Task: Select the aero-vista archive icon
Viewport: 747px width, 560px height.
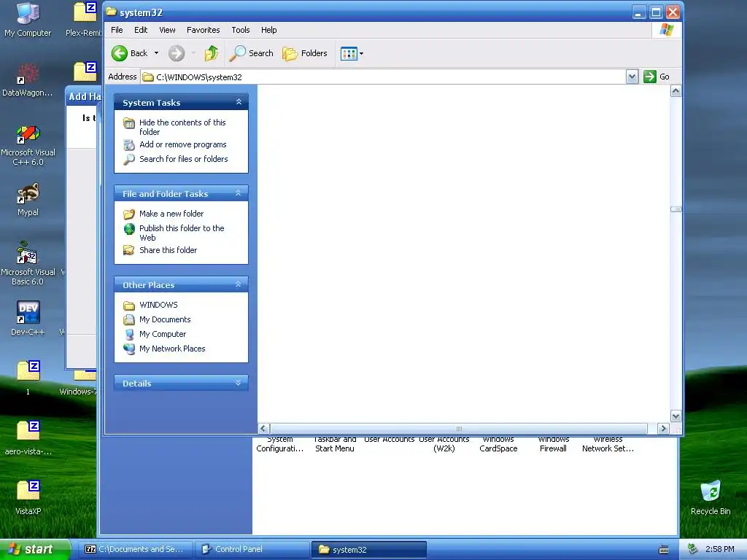Action: [x=28, y=437]
